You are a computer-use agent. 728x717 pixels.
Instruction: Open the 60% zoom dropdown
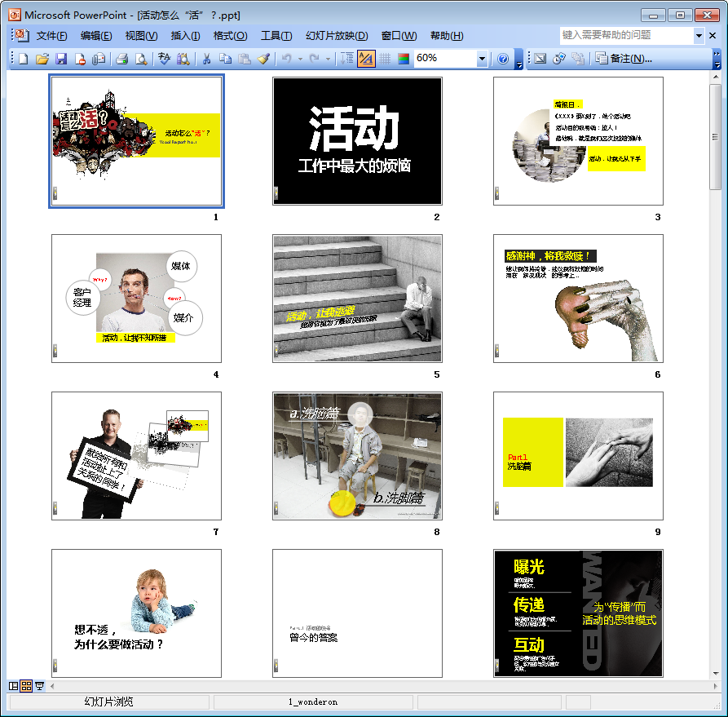(482, 59)
